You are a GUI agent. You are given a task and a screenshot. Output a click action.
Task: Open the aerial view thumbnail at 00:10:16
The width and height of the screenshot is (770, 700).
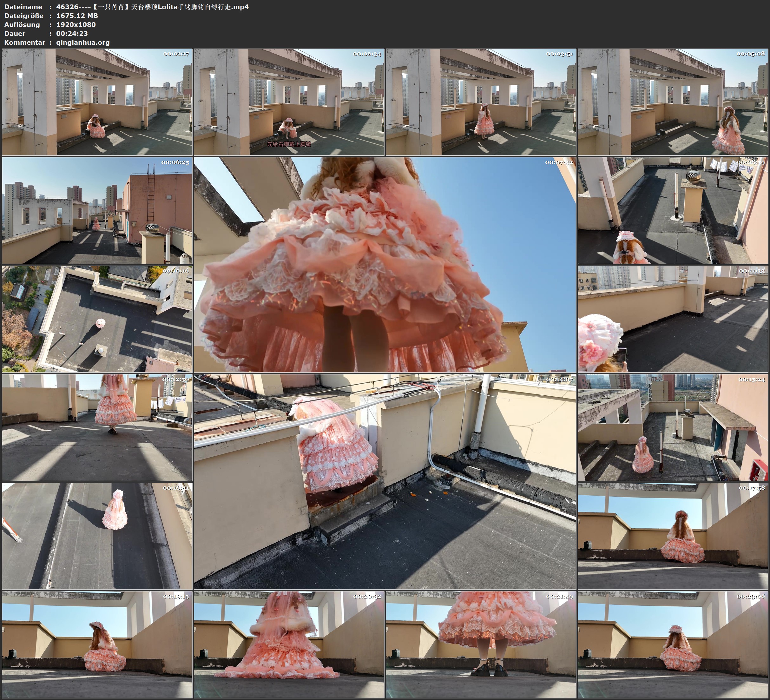coord(97,319)
